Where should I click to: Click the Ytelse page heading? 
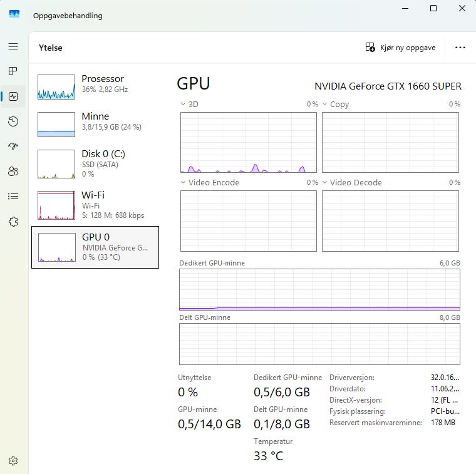[x=50, y=48]
